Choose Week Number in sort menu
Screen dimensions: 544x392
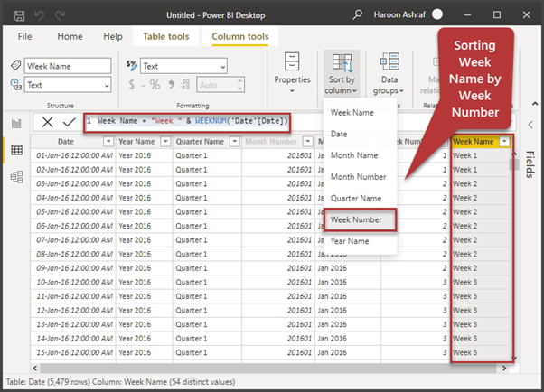click(360, 219)
